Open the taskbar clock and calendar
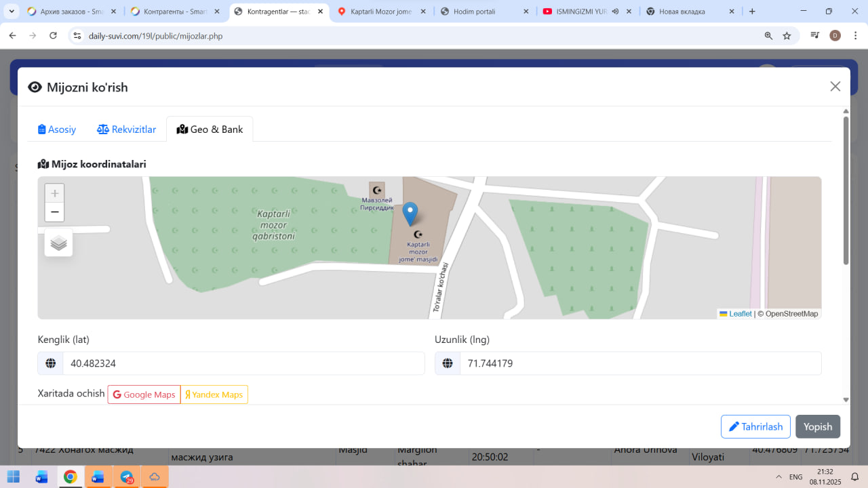Image resolution: width=868 pixels, height=488 pixels. point(825,476)
